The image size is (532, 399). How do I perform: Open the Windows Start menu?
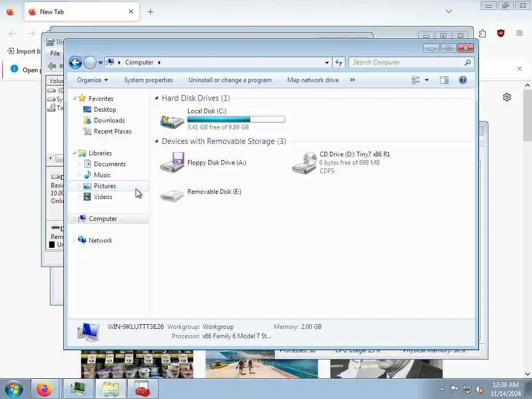pos(14,389)
